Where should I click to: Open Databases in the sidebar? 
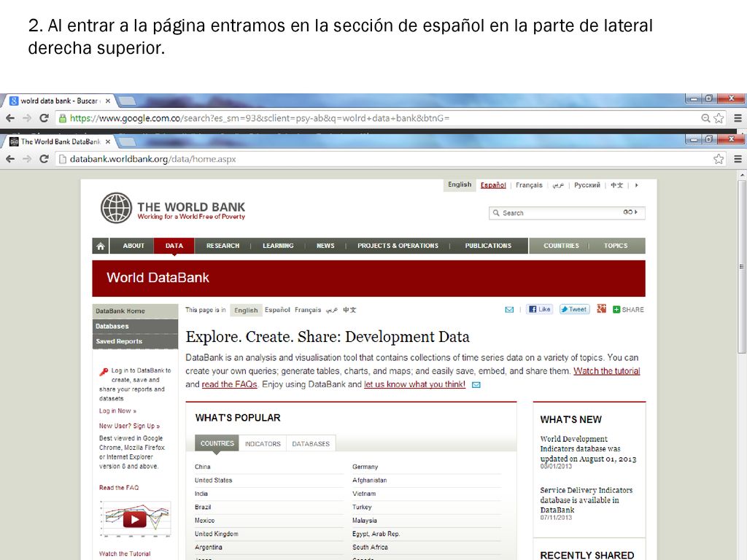pos(135,326)
